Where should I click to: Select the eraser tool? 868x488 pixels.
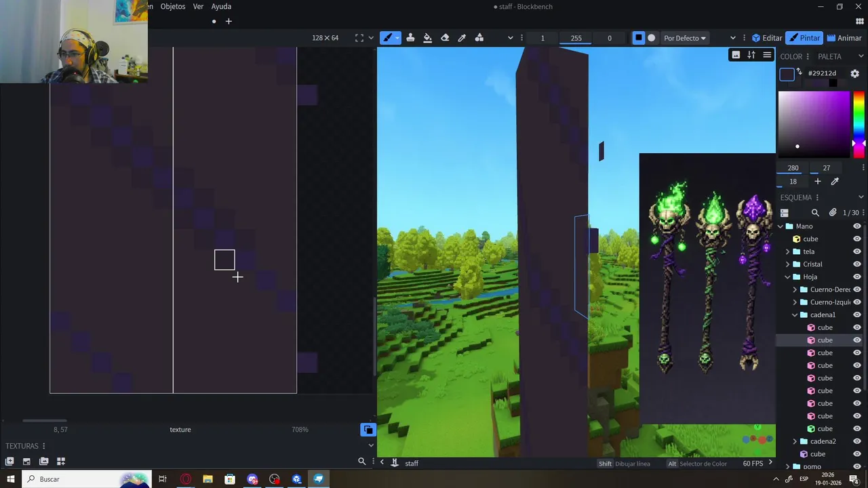coord(445,38)
